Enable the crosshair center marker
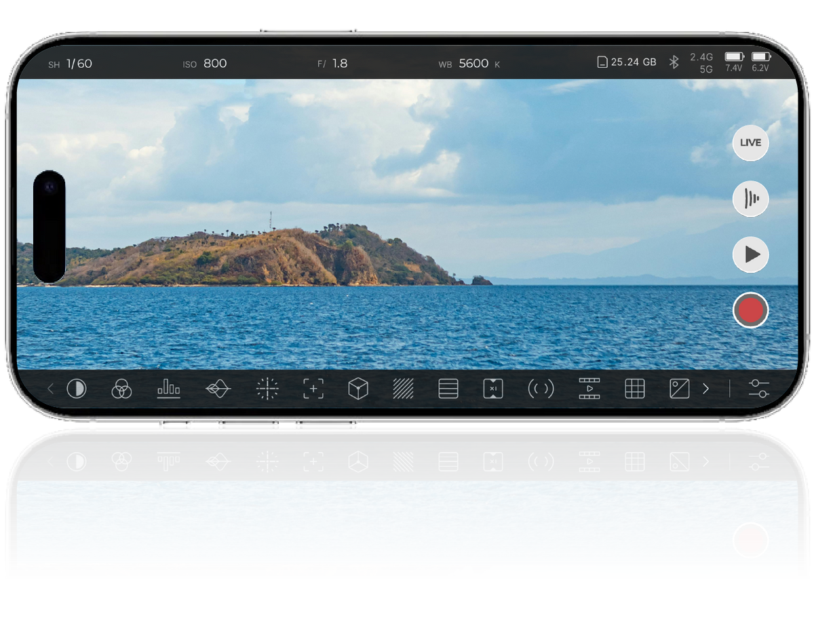This screenshot has width=814, height=644. pos(267,389)
